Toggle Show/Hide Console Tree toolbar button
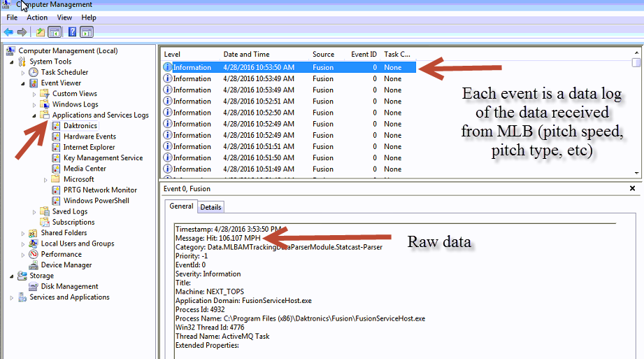 pos(55,31)
